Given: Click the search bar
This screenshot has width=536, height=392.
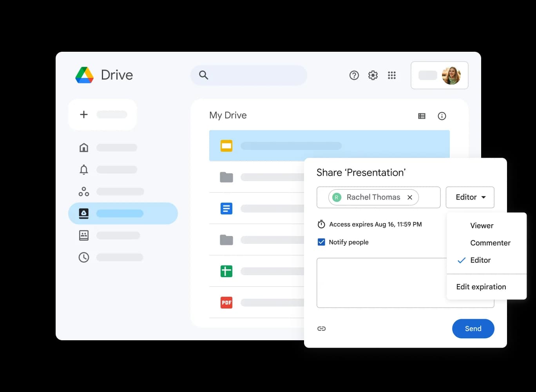Looking at the screenshot, I should [249, 75].
